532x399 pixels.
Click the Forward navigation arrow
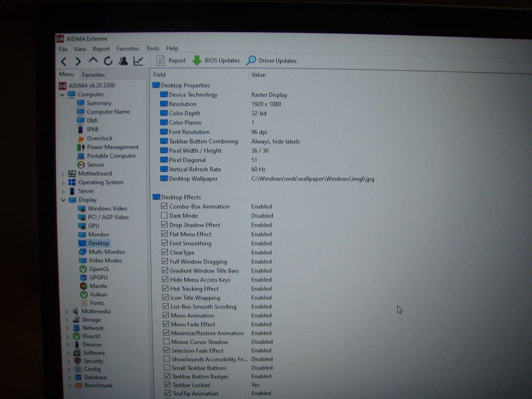(x=78, y=62)
